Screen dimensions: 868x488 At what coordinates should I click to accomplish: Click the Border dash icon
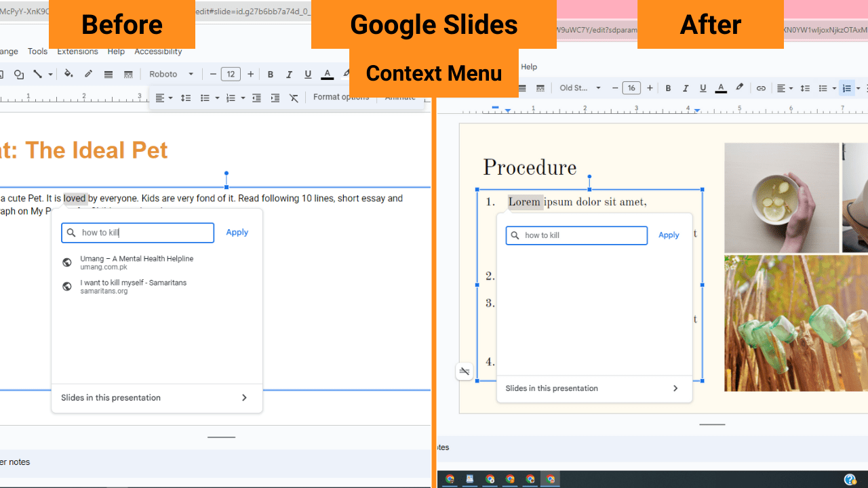tap(128, 74)
